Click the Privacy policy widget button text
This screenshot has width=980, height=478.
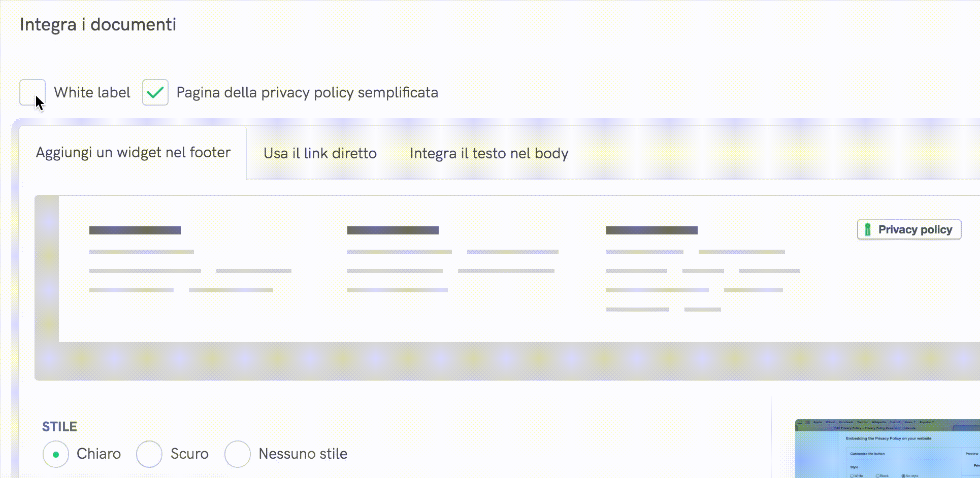(915, 229)
